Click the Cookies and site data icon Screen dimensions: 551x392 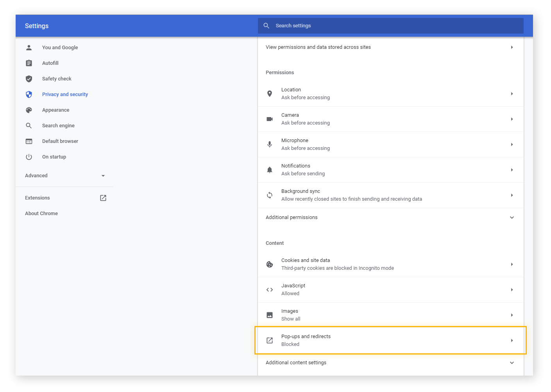pyautogui.click(x=270, y=264)
